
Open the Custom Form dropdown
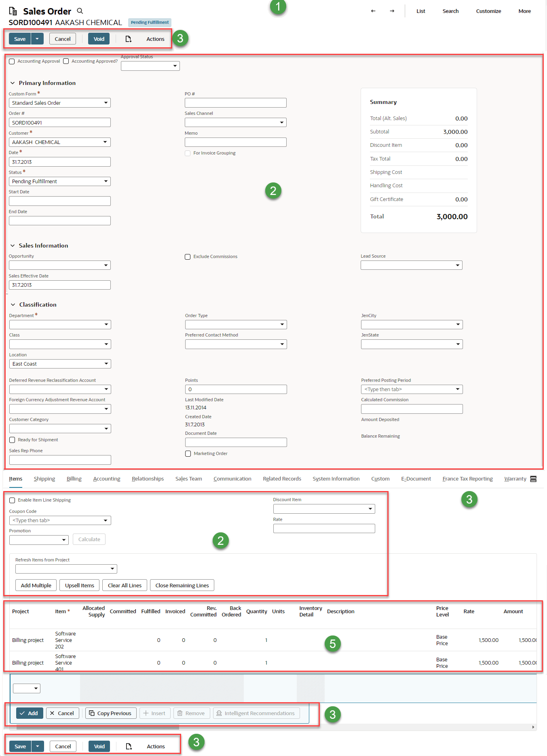tap(59, 103)
